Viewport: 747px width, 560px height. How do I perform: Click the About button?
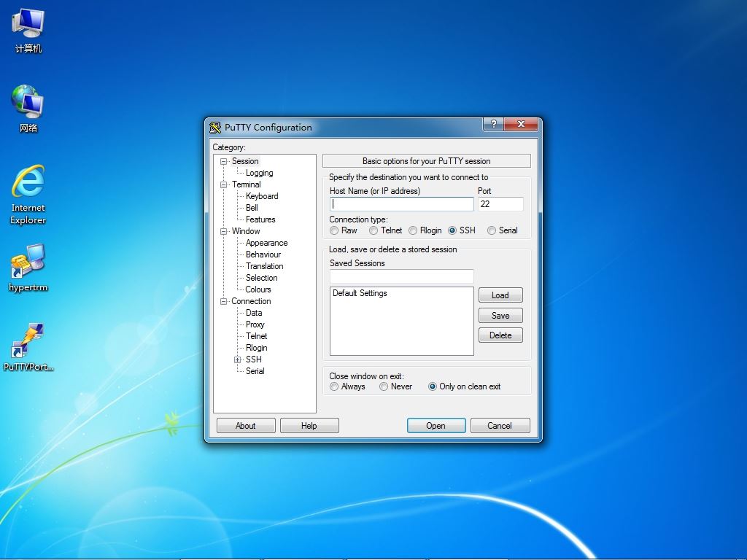(245, 426)
